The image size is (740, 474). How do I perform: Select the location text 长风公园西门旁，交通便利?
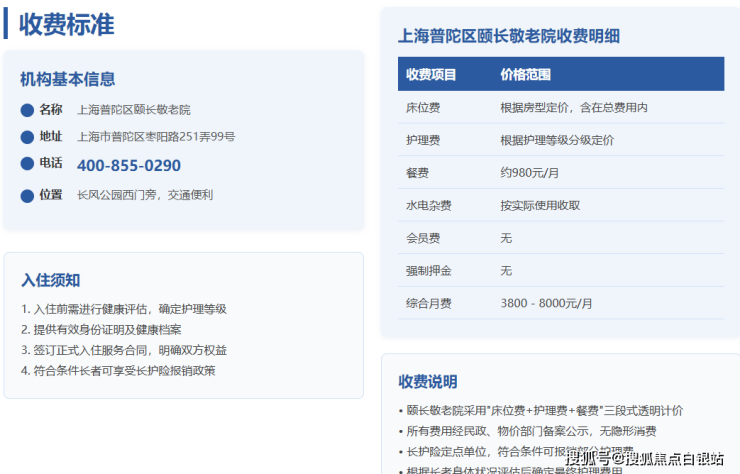tap(145, 195)
